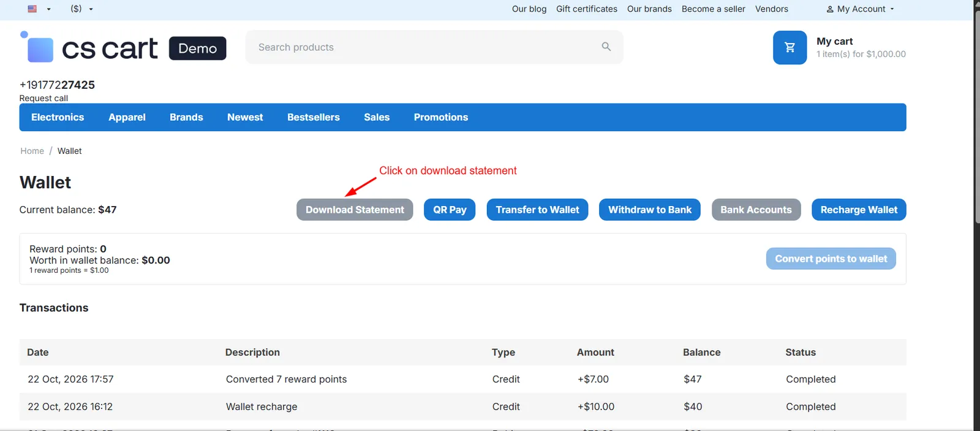This screenshot has width=980, height=431.
Task: Click the My cart text label
Action: point(834,41)
